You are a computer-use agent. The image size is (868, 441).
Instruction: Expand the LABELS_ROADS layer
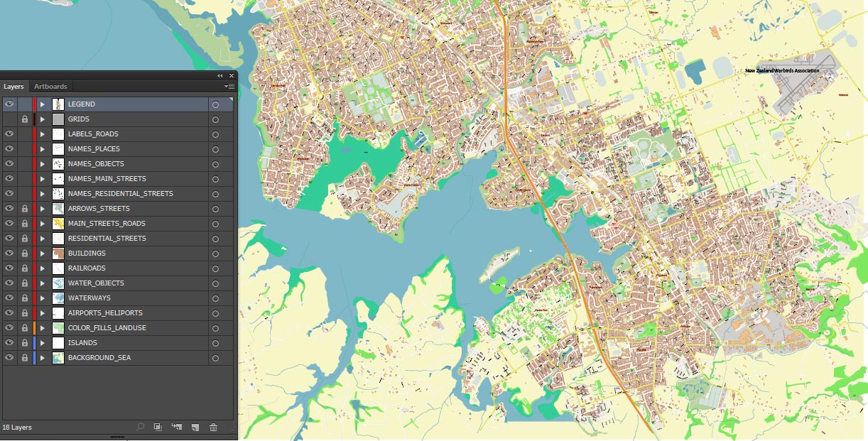tap(43, 134)
